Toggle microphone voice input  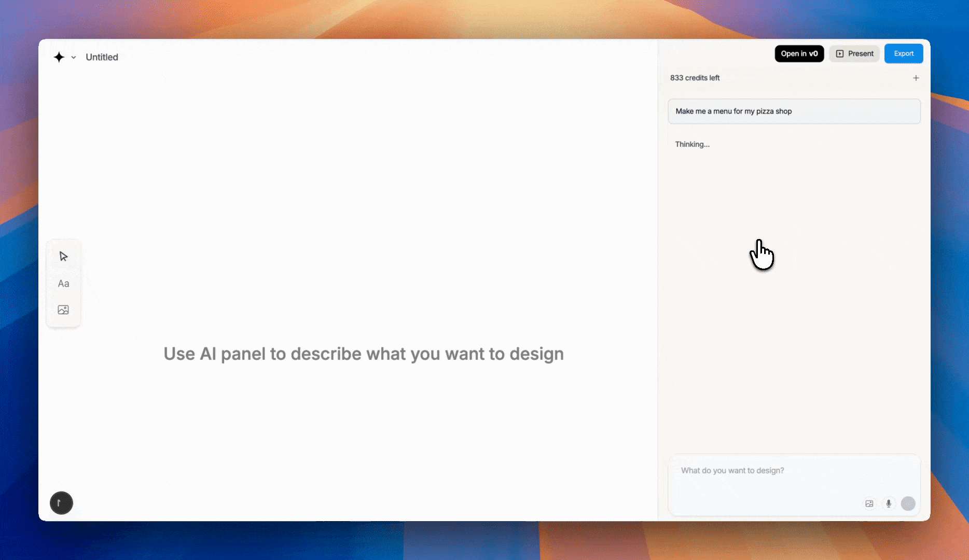pyautogui.click(x=889, y=503)
